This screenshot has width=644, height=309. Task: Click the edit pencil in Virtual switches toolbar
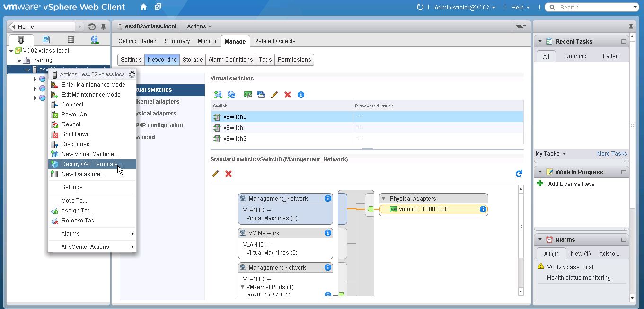click(274, 95)
